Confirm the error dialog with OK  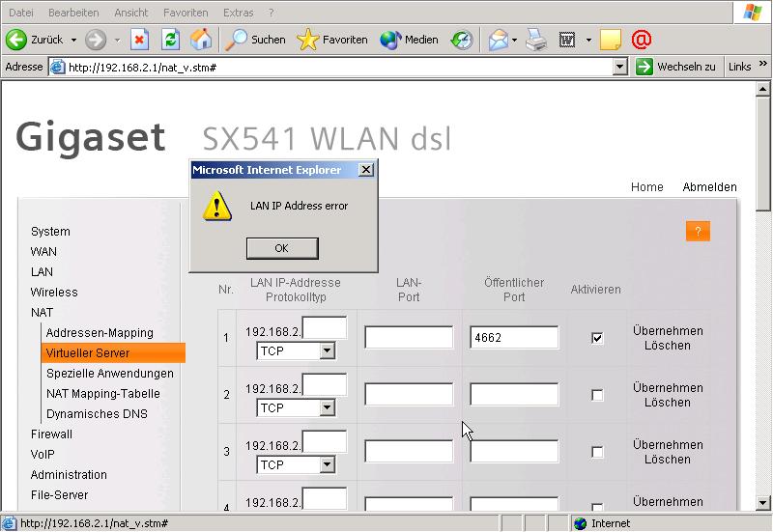[x=282, y=248]
